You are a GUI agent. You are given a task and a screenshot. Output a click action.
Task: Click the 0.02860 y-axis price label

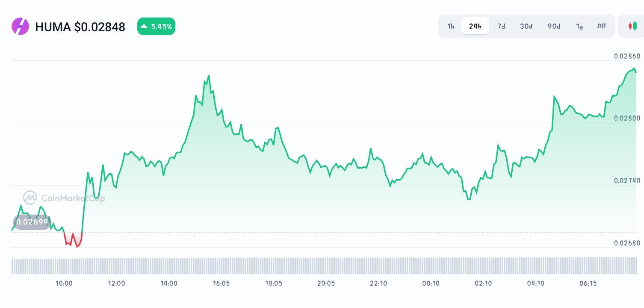click(627, 56)
